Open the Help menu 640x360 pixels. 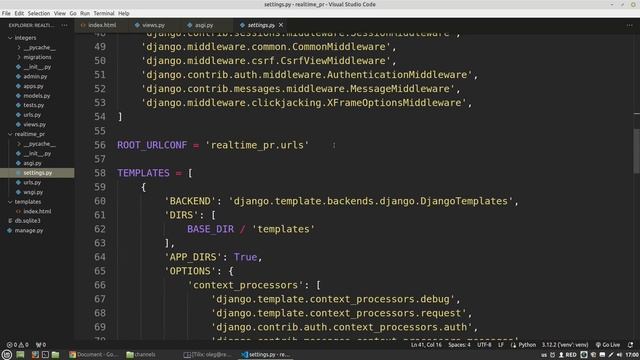pos(124,13)
